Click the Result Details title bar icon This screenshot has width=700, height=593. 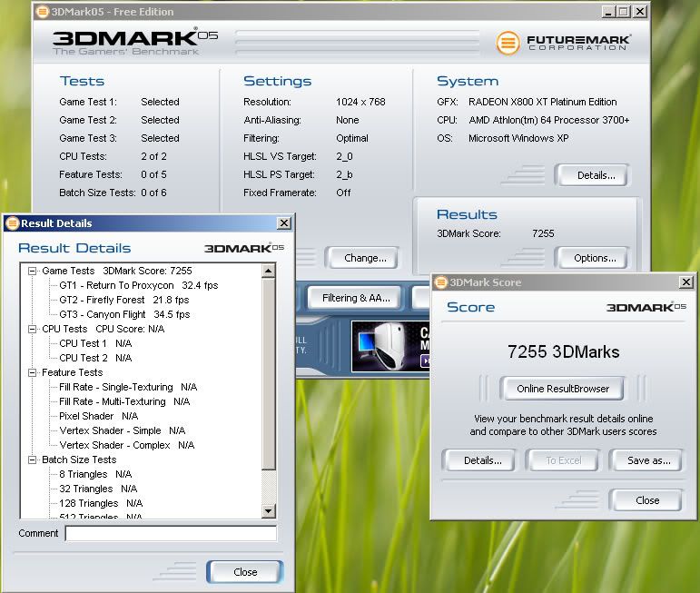pos(13,222)
